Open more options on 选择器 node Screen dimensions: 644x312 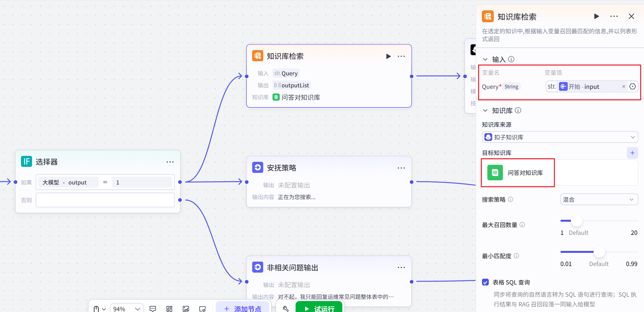(170, 162)
